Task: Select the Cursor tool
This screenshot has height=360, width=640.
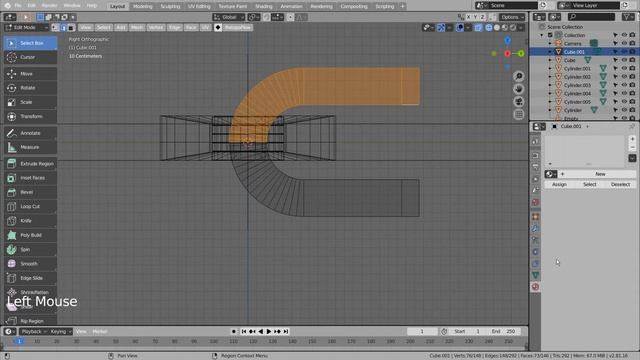Action: pos(30,57)
